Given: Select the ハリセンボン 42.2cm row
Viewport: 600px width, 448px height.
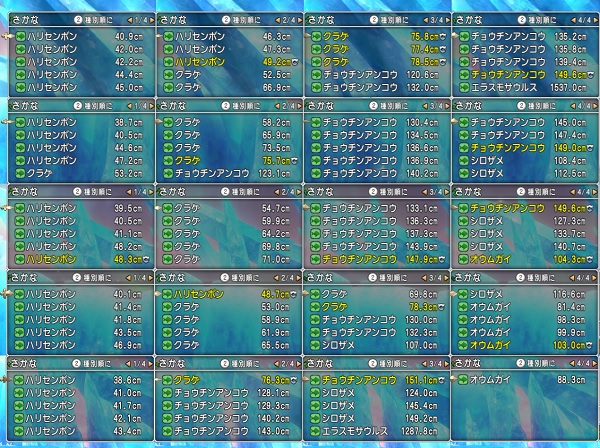Looking at the screenshot, I should click(81, 62).
